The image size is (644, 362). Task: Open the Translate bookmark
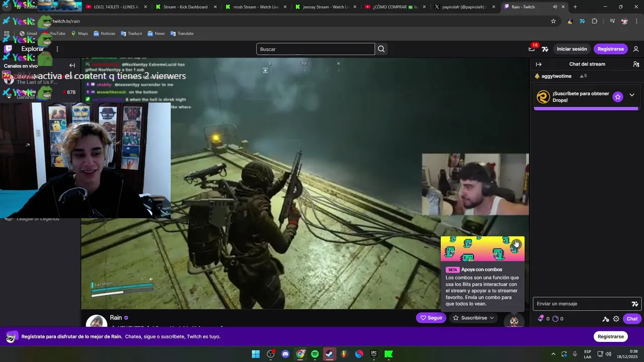(x=182, y=34)
